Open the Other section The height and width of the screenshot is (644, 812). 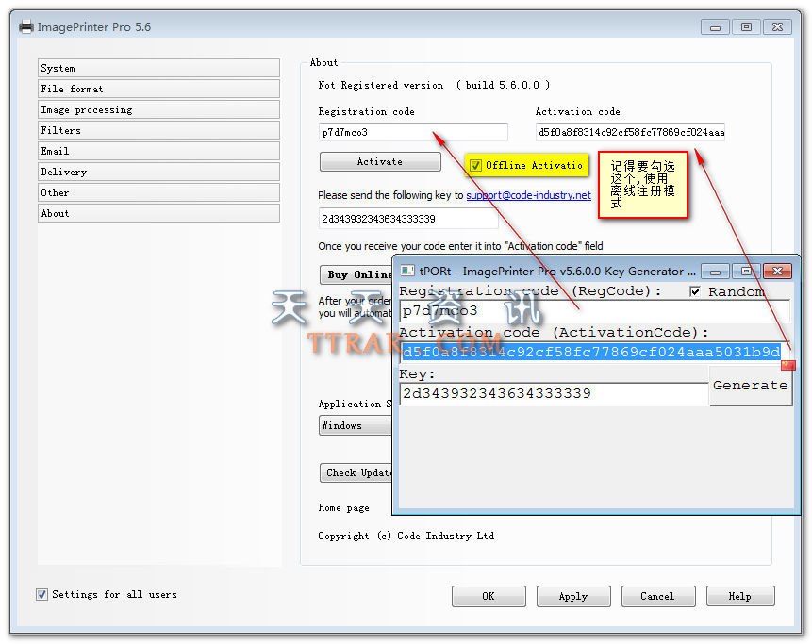tap(158, 192)
